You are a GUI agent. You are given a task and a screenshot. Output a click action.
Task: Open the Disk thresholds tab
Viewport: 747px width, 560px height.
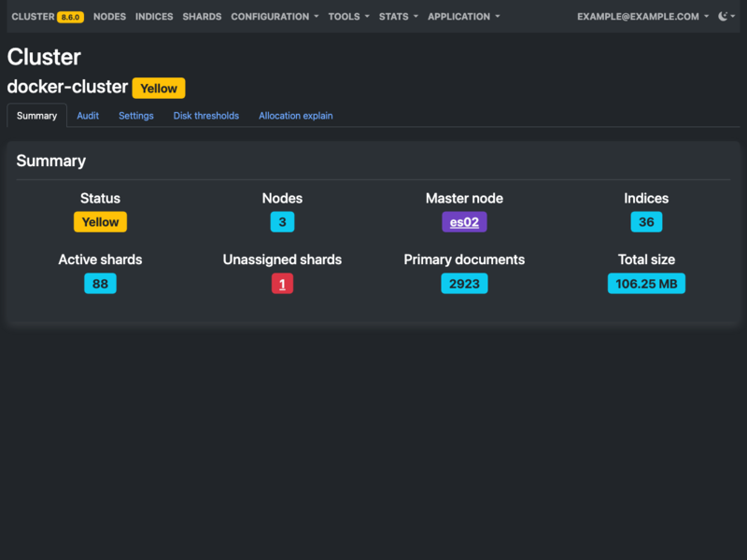206,115
